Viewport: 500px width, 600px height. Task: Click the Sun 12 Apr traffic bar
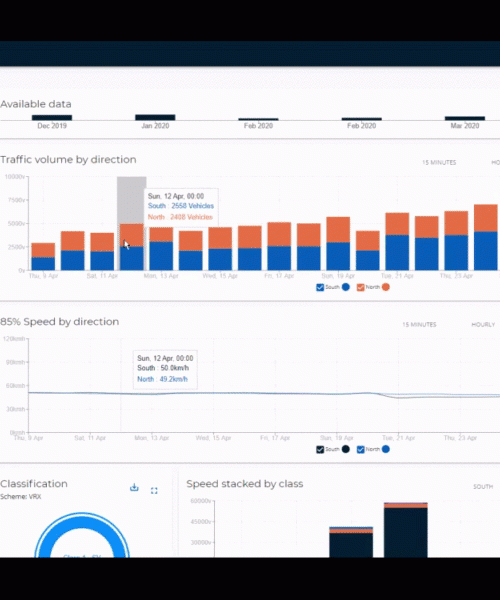[132, 247]
